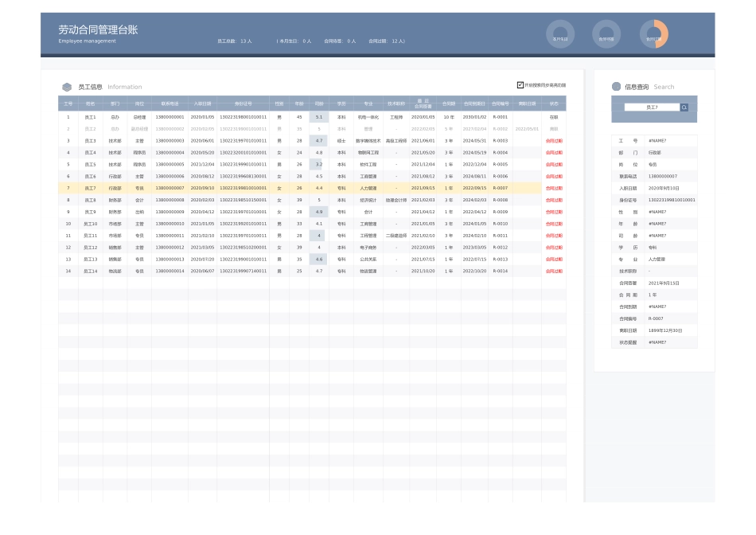
Task: Click the 部门 column header
Action: click(115, 103)
